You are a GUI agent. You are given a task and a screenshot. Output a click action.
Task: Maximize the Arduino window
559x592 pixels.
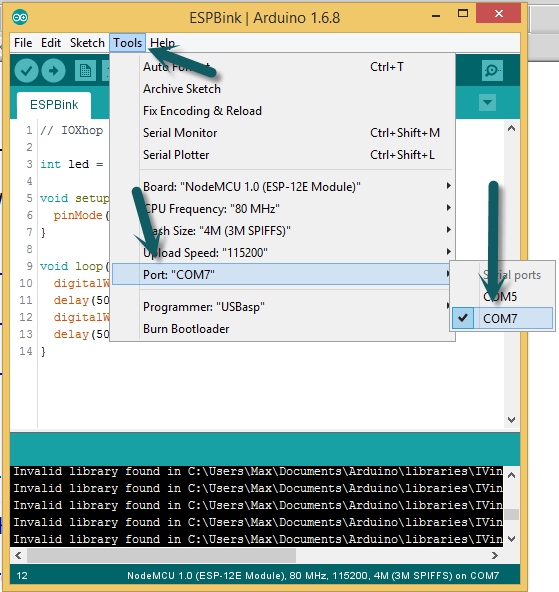coord(463,14)
